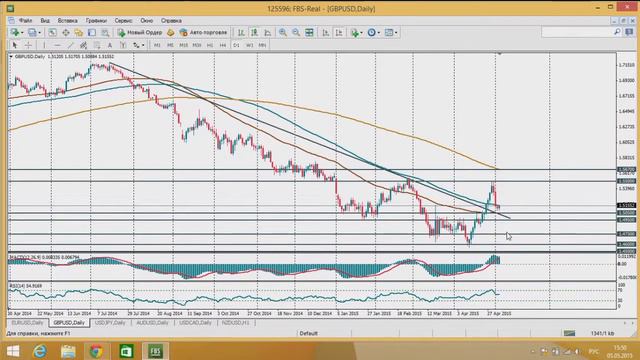Toggle the Terminal panel icon
Viewport: 640px width, 360px height.
92,33
